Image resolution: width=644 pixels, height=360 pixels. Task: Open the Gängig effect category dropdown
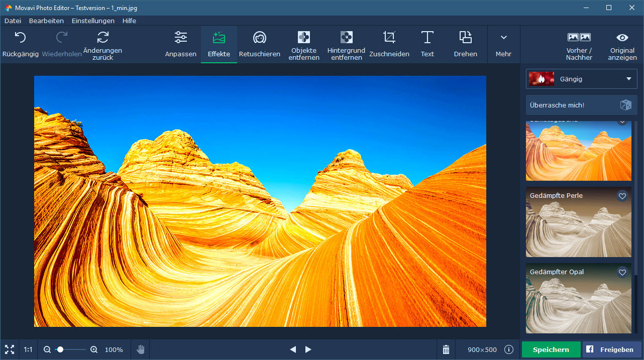pos(582,79)
